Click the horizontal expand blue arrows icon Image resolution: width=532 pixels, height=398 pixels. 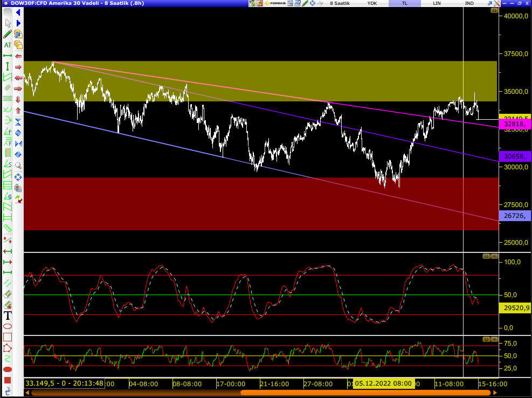pyautogui.click(x=18, y=155)
